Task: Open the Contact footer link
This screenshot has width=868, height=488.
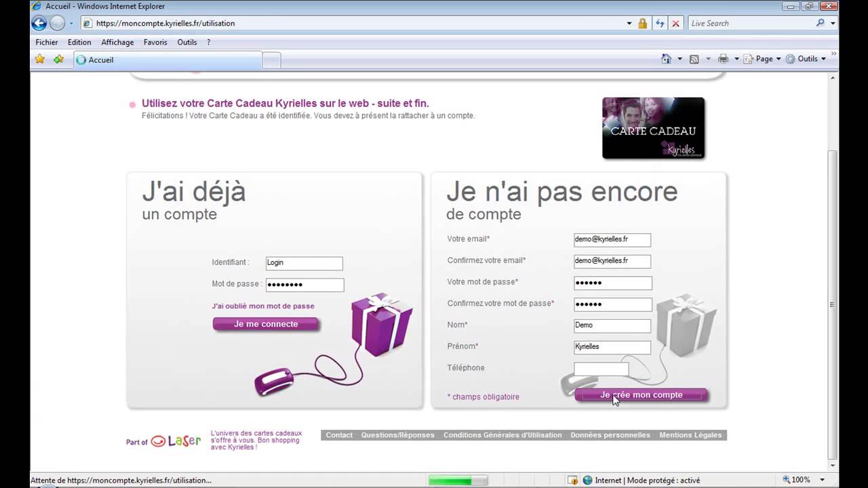Action: (339, 435)
